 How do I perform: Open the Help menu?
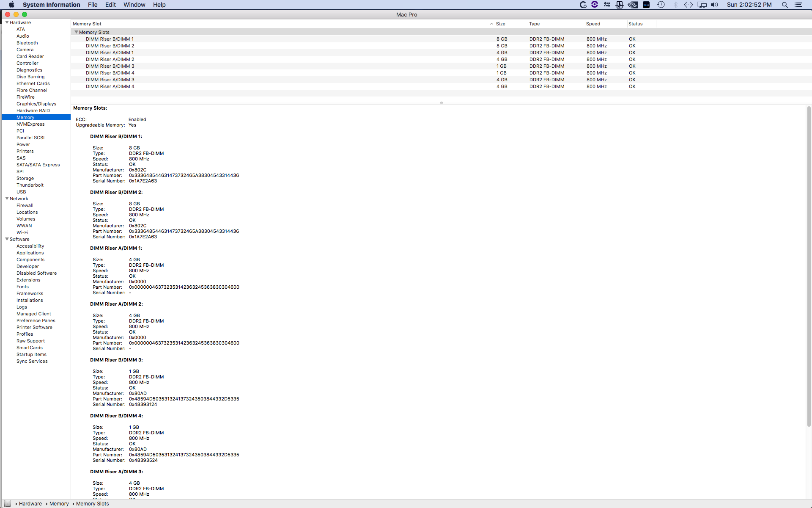pos(159,5)
